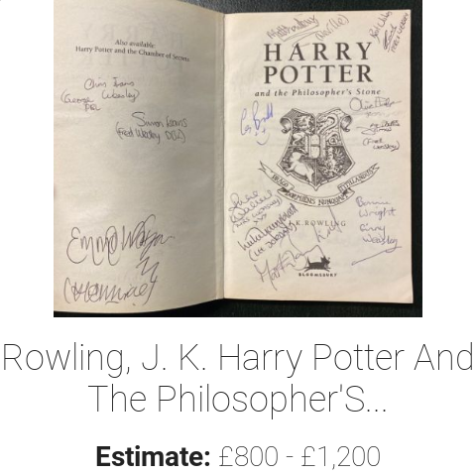Click the Bloomsbury dog logo in the photo
The width and height of the screenshot is (476, 476).
point(317,266)
